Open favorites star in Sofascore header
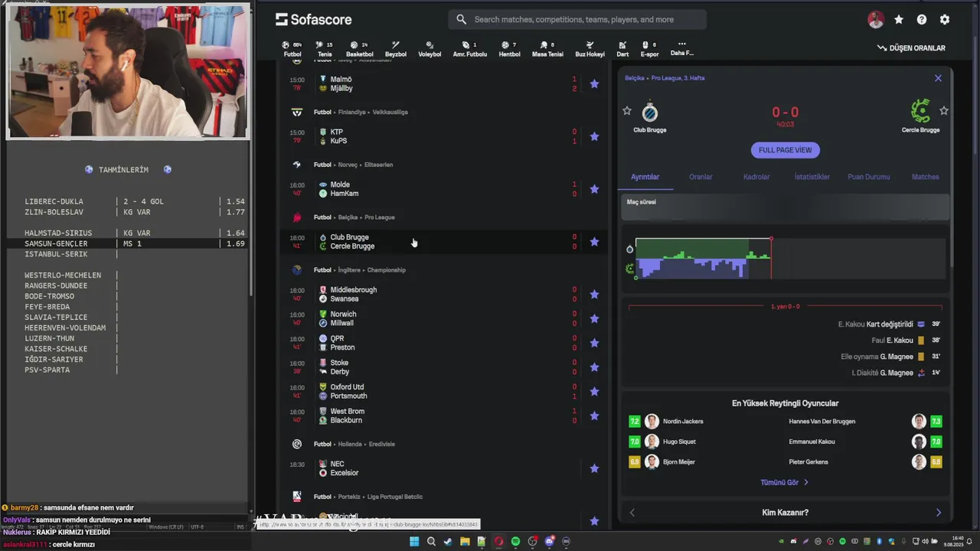Image resolution: width=980 pixels, height=551 pixels. pyautogui.click(x=899, y=20)
